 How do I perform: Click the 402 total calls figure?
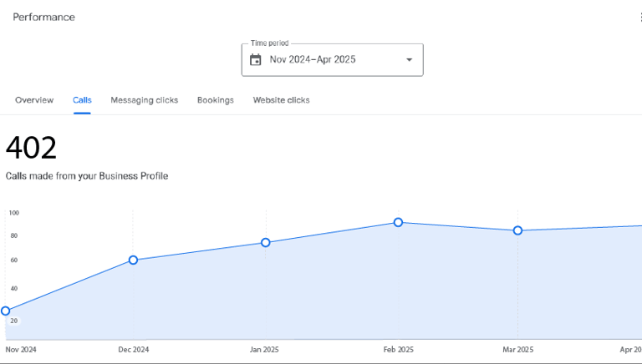click(x=32, y=149)
